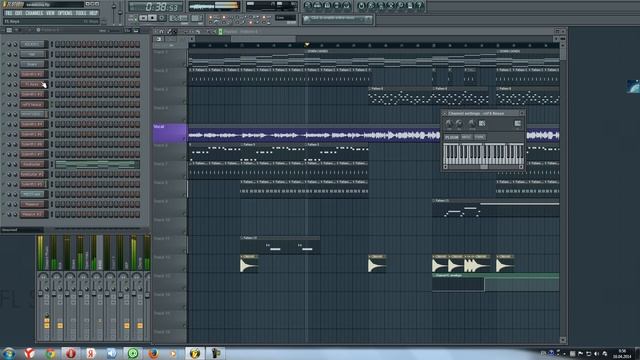Click the green automation clip on Track 13

point(496,282)
